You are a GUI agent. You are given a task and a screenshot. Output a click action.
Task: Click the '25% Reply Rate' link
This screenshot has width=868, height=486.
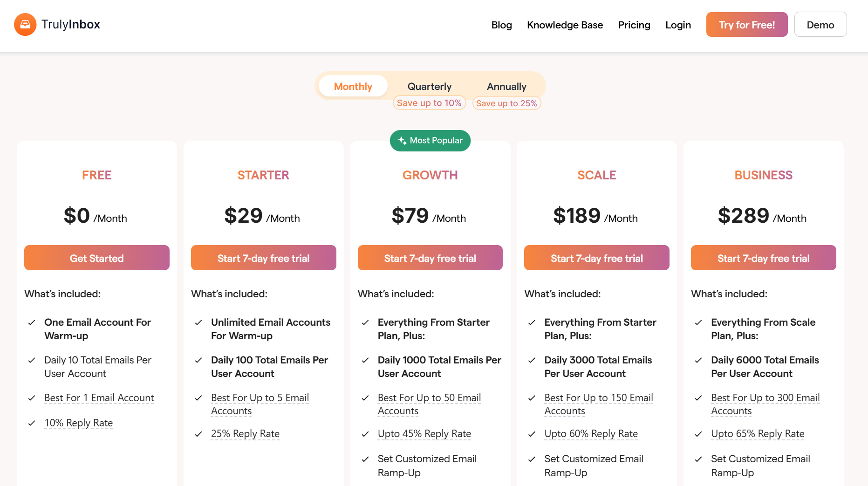point(245,433)
